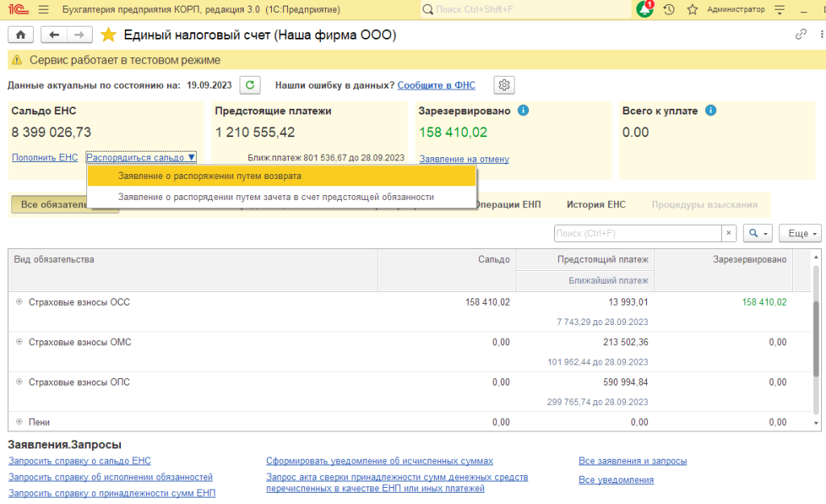Open the history clock icon
The image size is (826, 504).
tap(669, 10)
